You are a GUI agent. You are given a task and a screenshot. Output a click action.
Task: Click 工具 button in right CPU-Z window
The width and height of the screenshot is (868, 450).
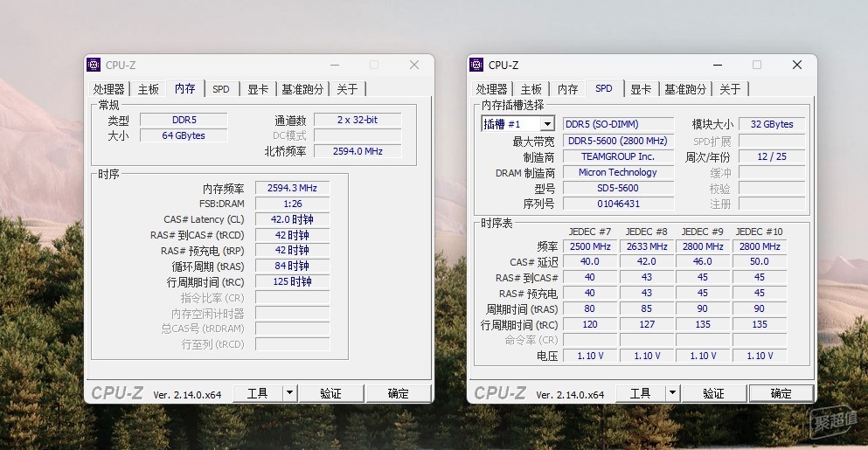coord(641,393)
